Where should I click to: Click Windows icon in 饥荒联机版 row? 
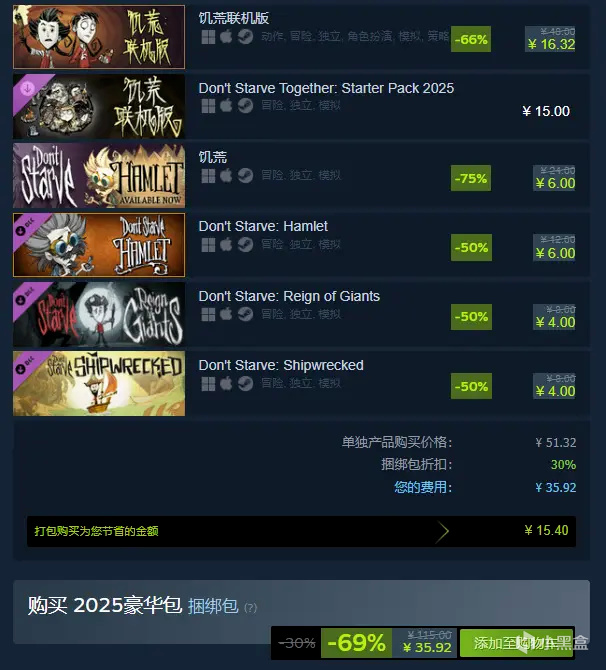tap(208, 37)
